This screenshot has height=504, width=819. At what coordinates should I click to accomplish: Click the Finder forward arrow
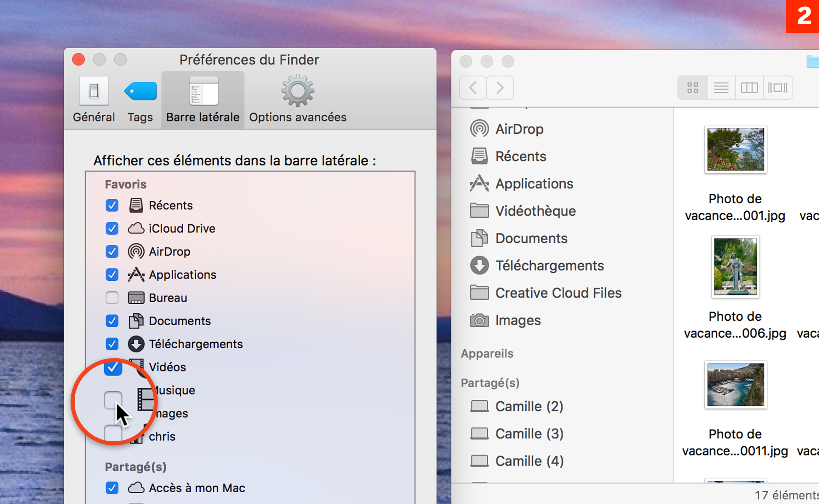(x=500, y=88)
